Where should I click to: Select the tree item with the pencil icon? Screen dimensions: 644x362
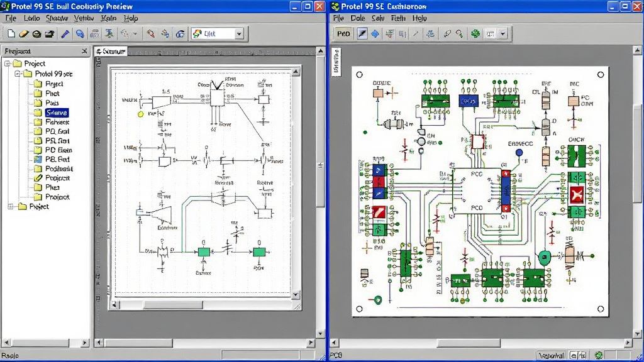(57, 178)
